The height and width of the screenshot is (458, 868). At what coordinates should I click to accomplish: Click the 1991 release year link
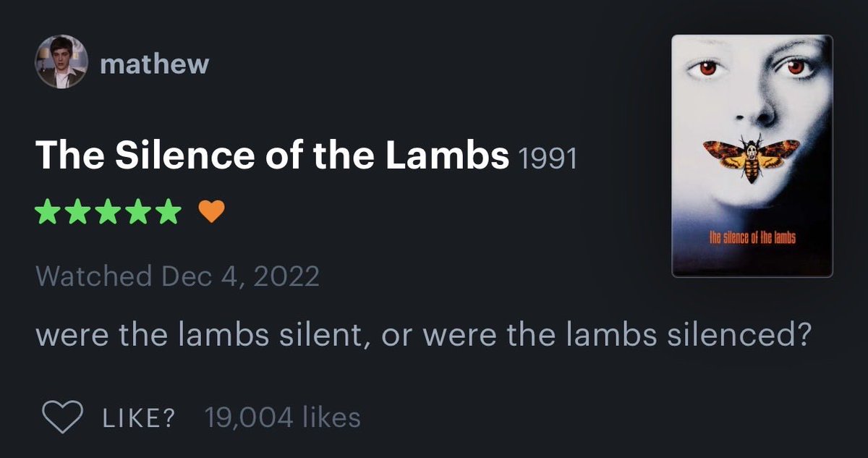coord(548,158)
